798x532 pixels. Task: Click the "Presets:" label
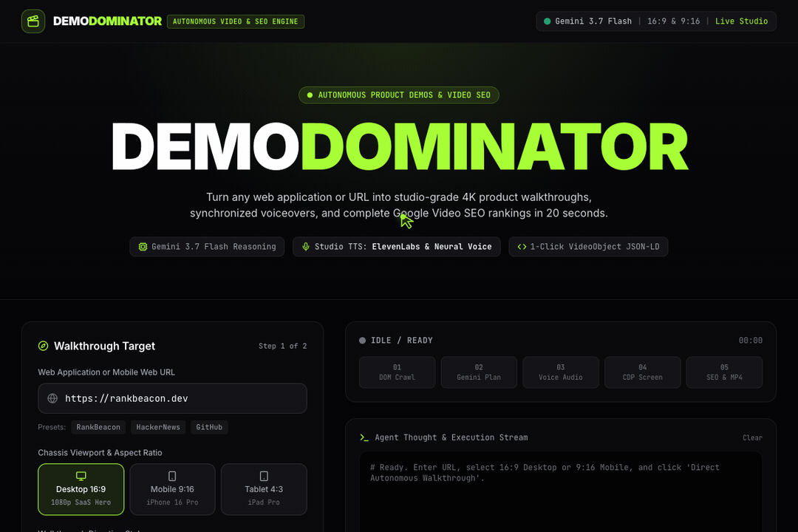[52, 427]
